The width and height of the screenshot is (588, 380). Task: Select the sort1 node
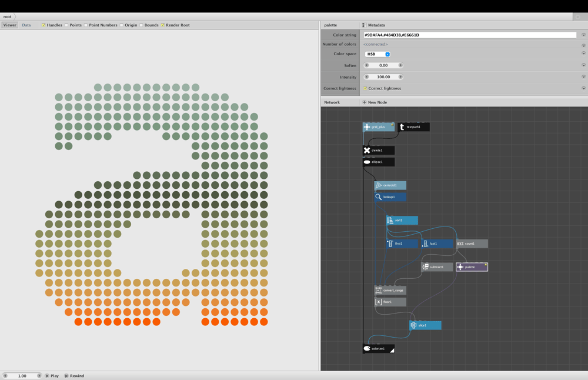[402, 220]
